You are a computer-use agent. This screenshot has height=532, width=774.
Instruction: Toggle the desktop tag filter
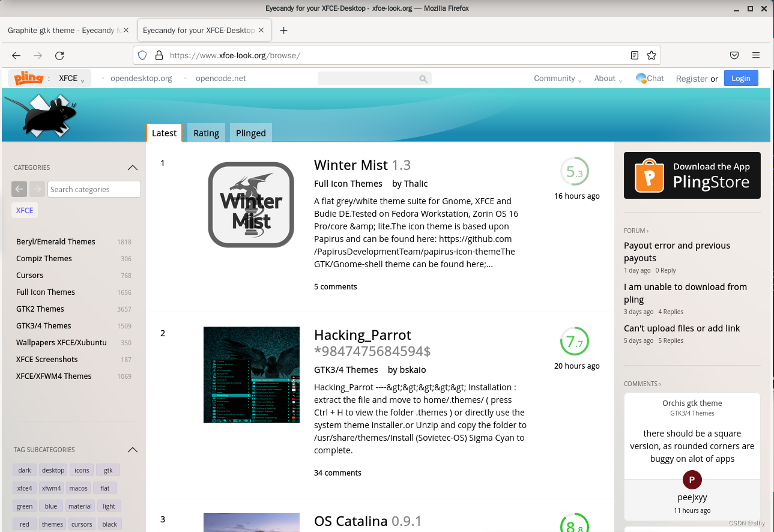[x=53, y=470]
